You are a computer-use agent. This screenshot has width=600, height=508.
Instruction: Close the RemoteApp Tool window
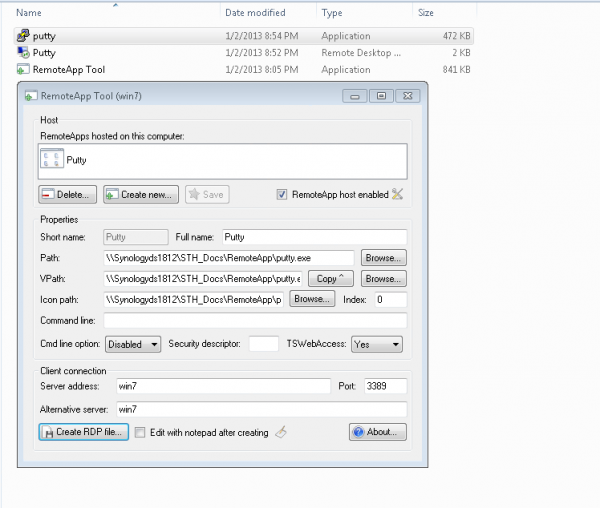click(x=408, y=96)
